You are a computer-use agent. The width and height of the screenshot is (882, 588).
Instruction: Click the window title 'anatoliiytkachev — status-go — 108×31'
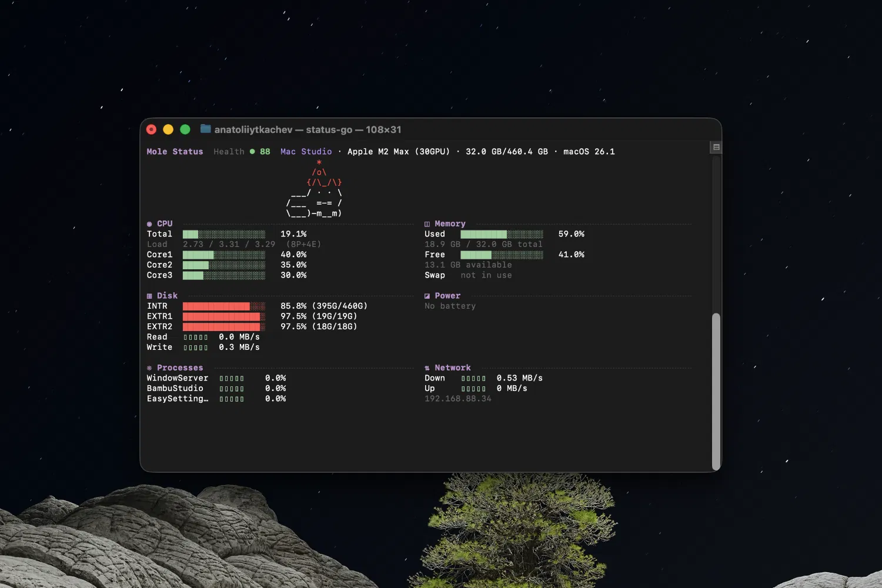click(308, 129)
